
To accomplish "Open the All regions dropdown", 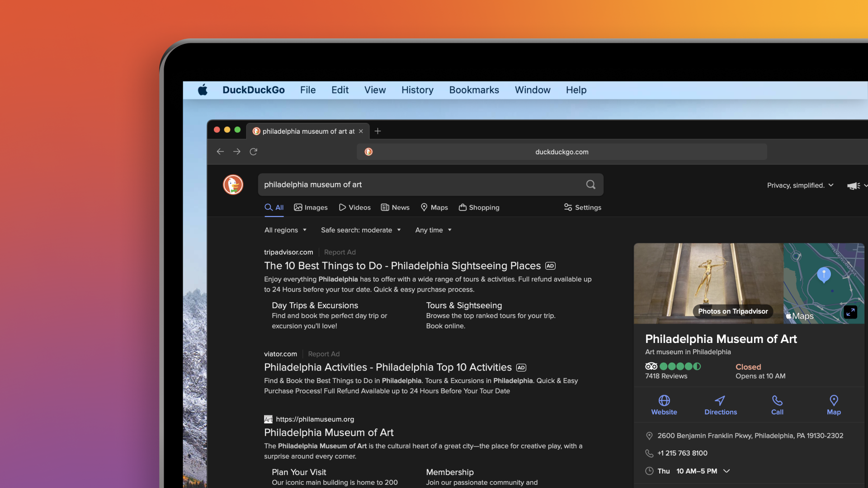I will click(x=285, y=230).
